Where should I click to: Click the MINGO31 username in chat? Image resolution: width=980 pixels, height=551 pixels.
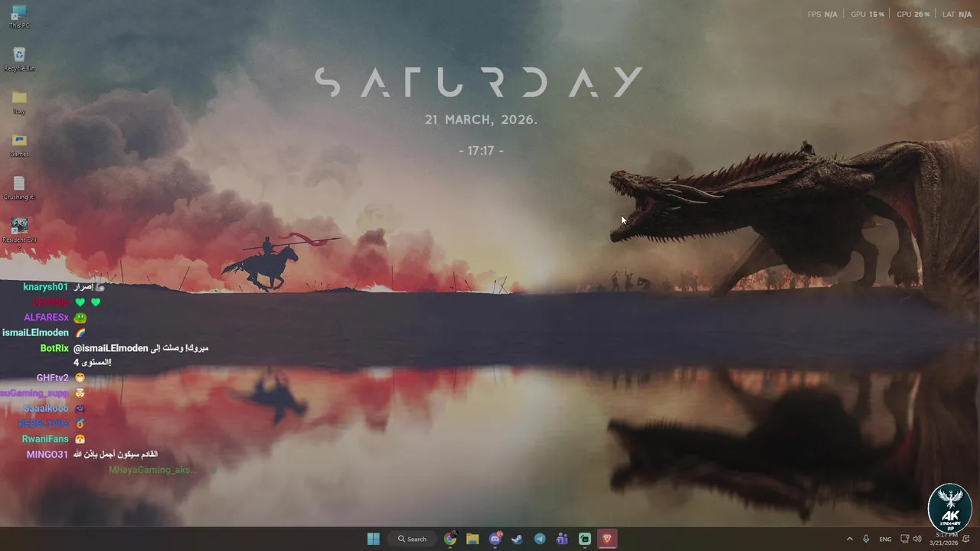[x=47, y=455]
